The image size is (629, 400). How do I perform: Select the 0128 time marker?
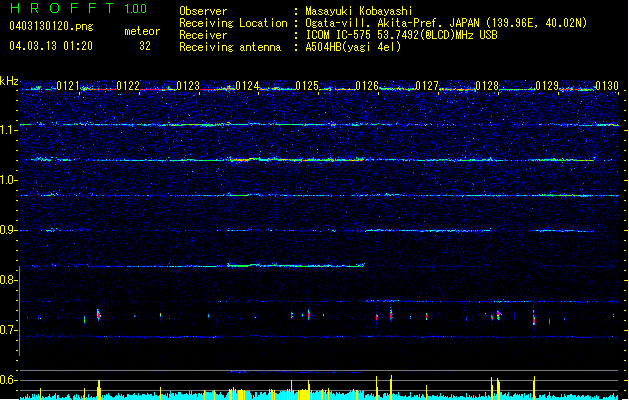(487, 86)
